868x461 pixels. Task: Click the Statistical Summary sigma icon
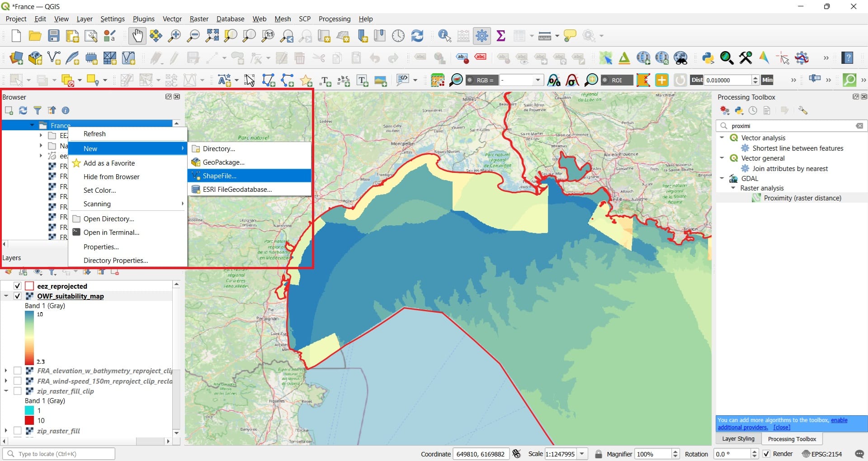tap(500, 36)
